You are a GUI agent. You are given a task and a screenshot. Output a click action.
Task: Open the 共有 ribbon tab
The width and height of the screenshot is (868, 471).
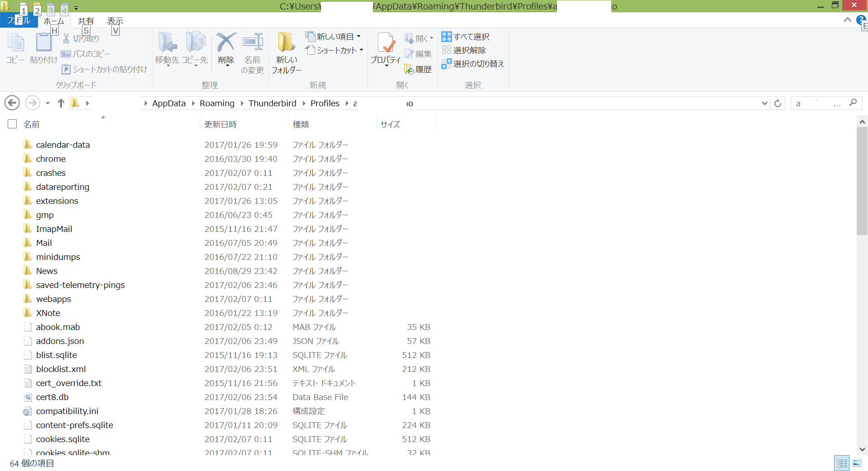coord(85,21)
